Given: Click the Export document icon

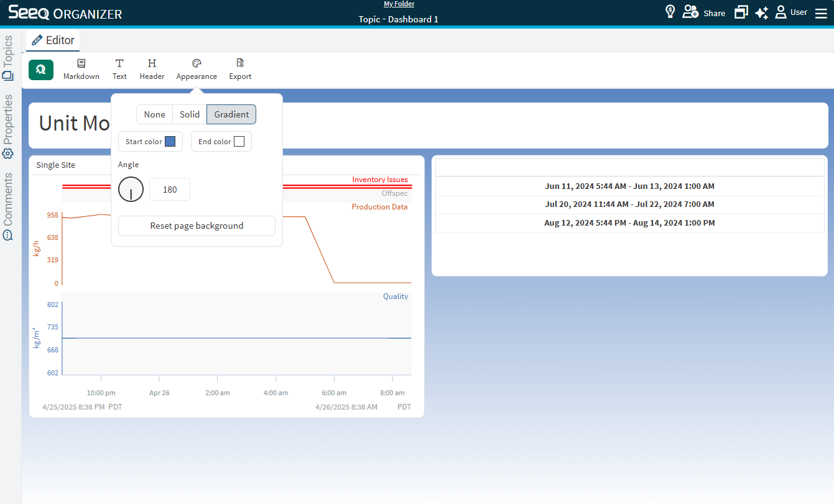Looking at the screenshot, I should pos(240,68).
